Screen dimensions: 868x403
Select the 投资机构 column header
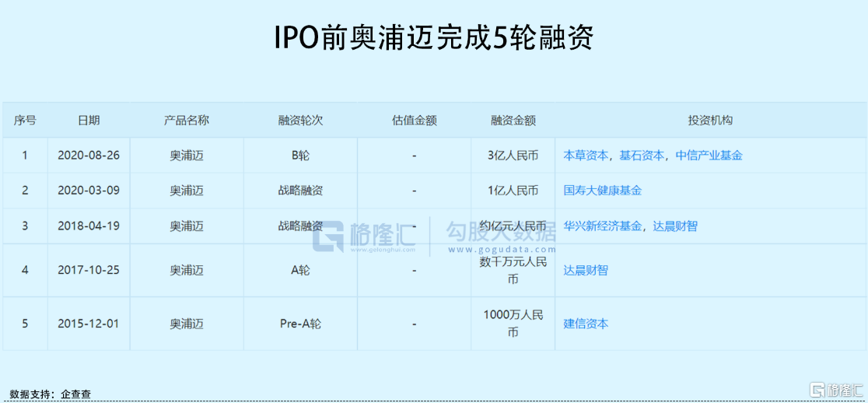coord(710,120)
